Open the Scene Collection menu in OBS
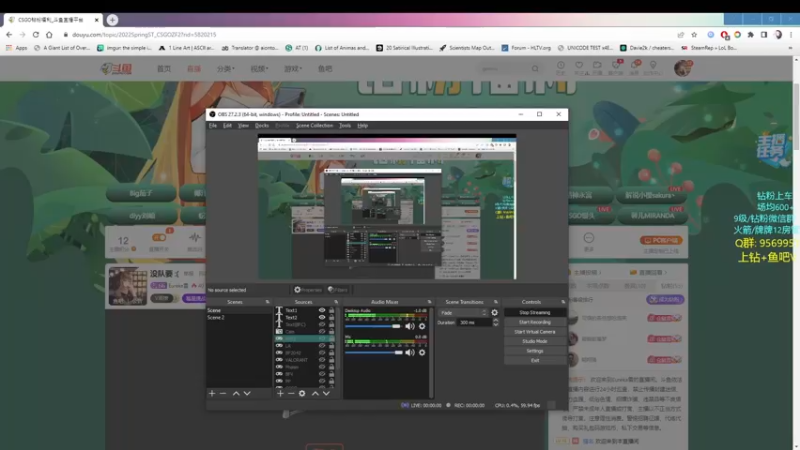 (314, 126)
